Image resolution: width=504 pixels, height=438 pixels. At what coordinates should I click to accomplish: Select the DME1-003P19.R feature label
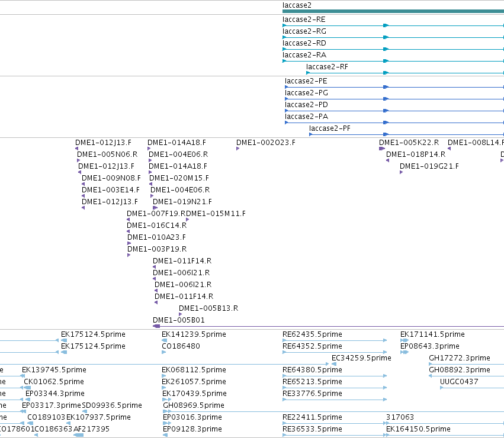tap(157, 249)
